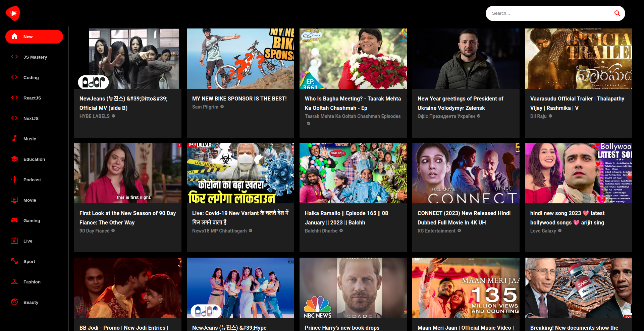Open the Maan Meri Jaan thumbnail
The width and height of the screenshot is (644, 331).
point(466,288)
